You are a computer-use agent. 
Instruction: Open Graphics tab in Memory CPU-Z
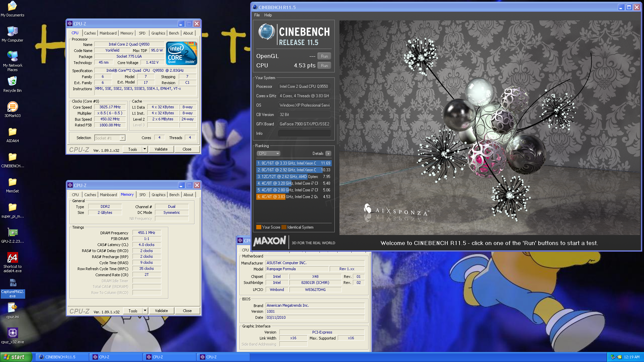pyautogui.click(x=159, y=195)
